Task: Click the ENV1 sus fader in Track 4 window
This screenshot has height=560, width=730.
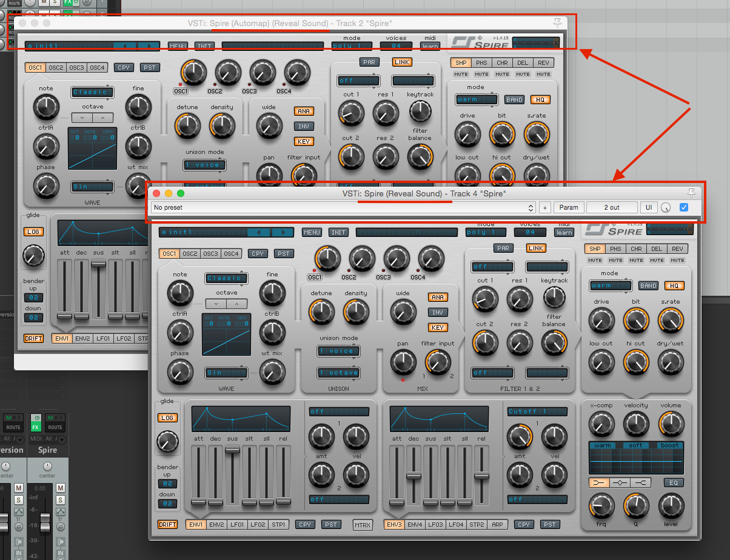Action: (x=232, y=449)
